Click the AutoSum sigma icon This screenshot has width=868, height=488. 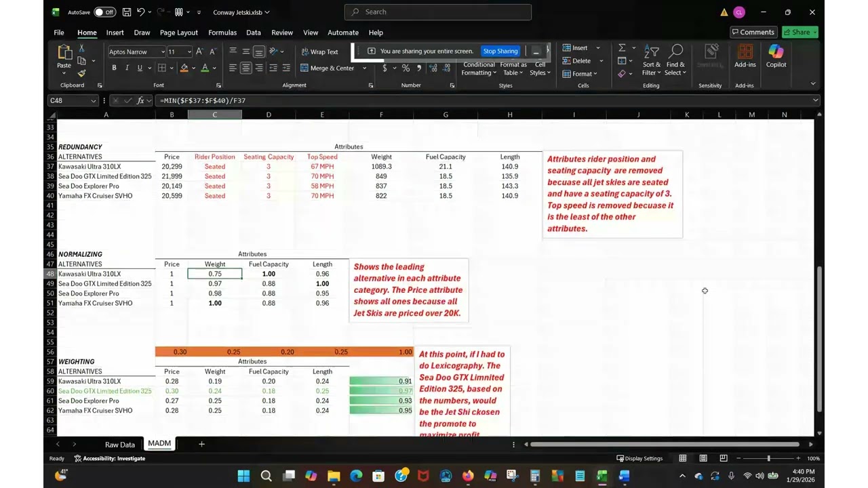tap(621, 48)
